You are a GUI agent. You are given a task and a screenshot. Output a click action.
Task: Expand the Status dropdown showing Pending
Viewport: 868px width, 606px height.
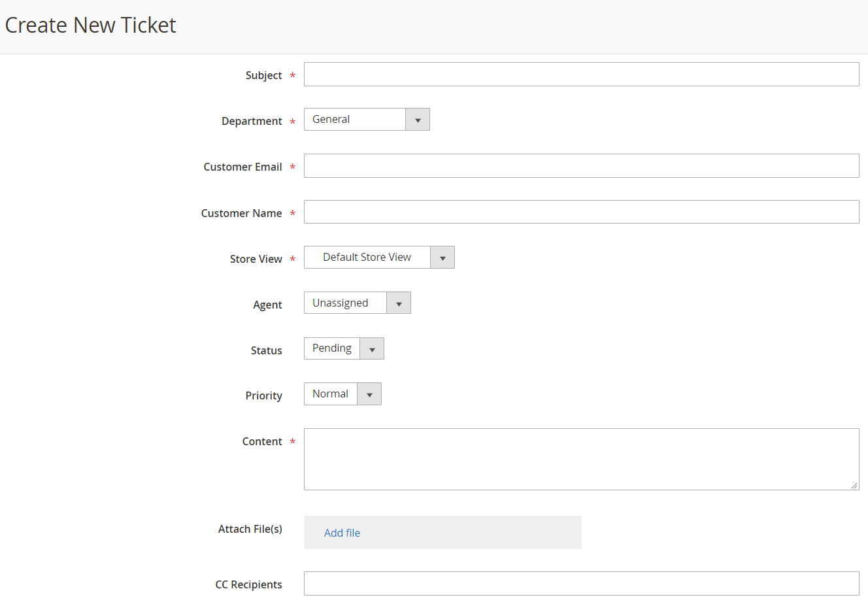pyautogui.click(x=344, y=348)
